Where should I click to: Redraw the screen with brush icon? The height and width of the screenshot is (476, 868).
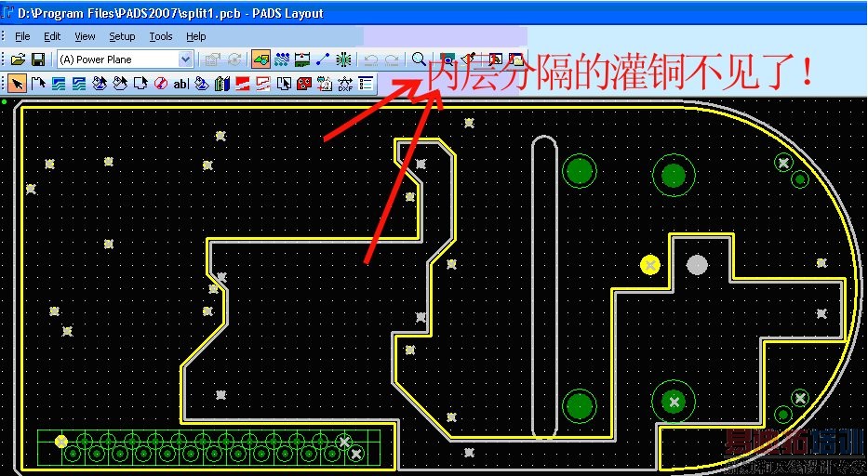click(468, 59)
